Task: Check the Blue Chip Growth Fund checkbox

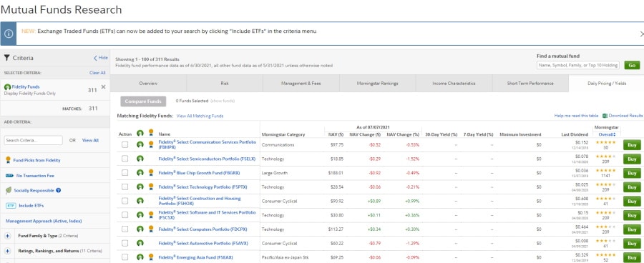Action: pos(125,173)
